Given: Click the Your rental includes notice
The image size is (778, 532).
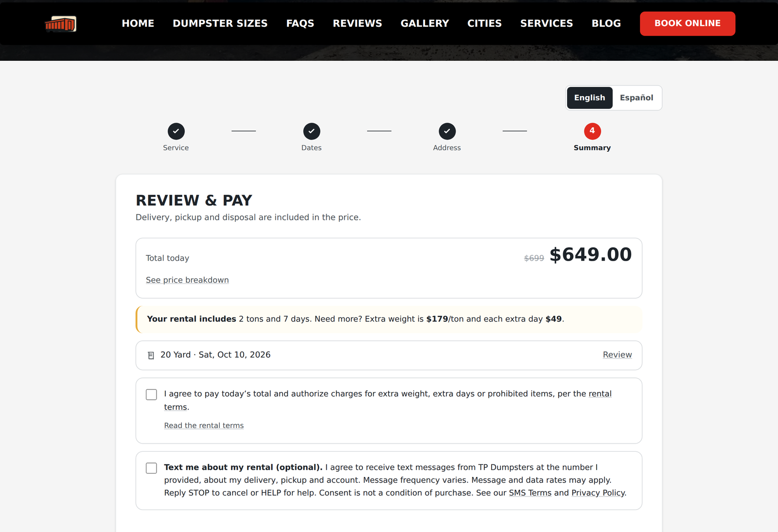Looking at the screenshot, I should tap(389, 319).
